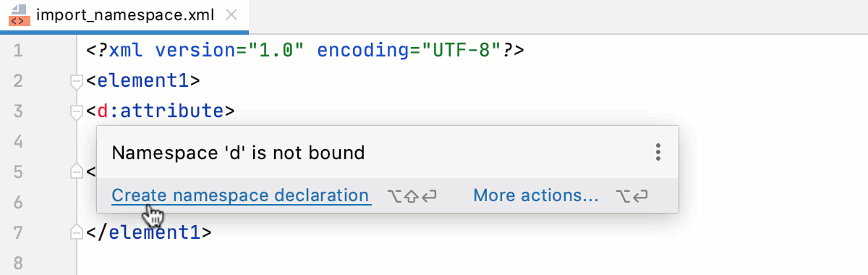Click the red 'd' namespace prefix
Image resolution: width=868 pixels, height=275 pixels.
(x=103, y=111)
